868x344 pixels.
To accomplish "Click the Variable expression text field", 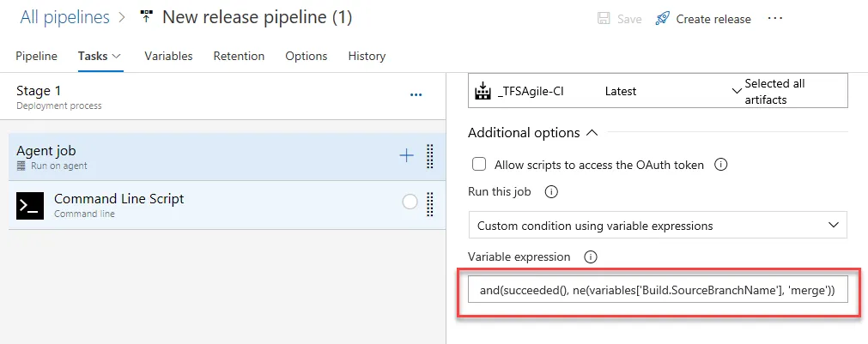I will [658, 291].
